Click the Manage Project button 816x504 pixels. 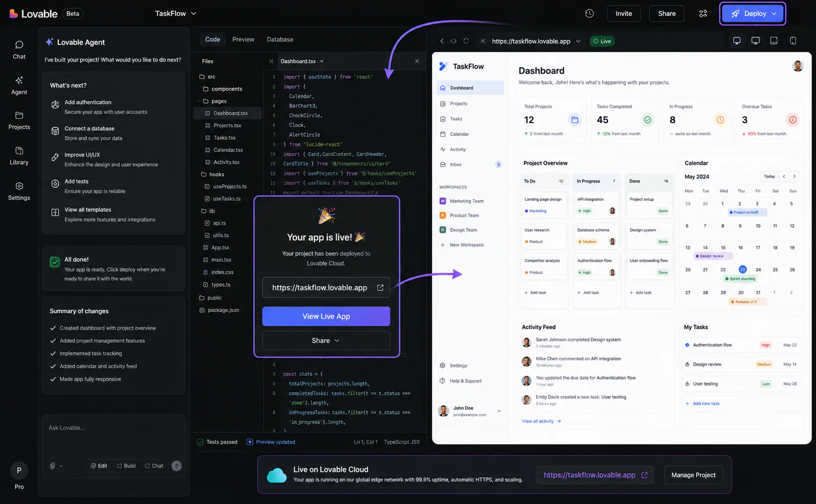(693, 475)
